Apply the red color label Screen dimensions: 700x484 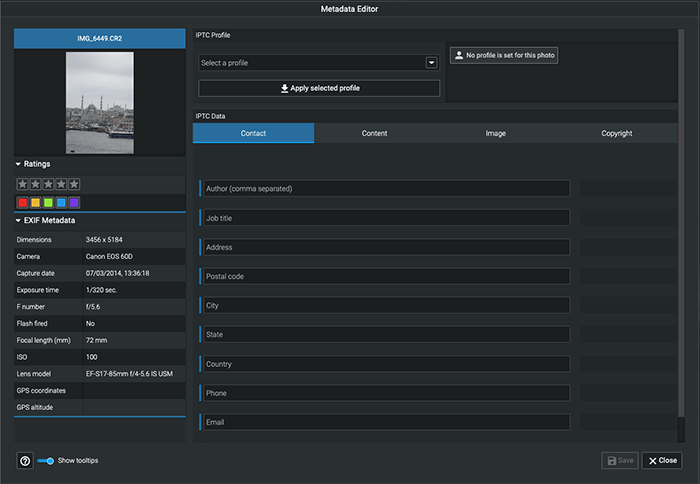(x=23, y=202)
